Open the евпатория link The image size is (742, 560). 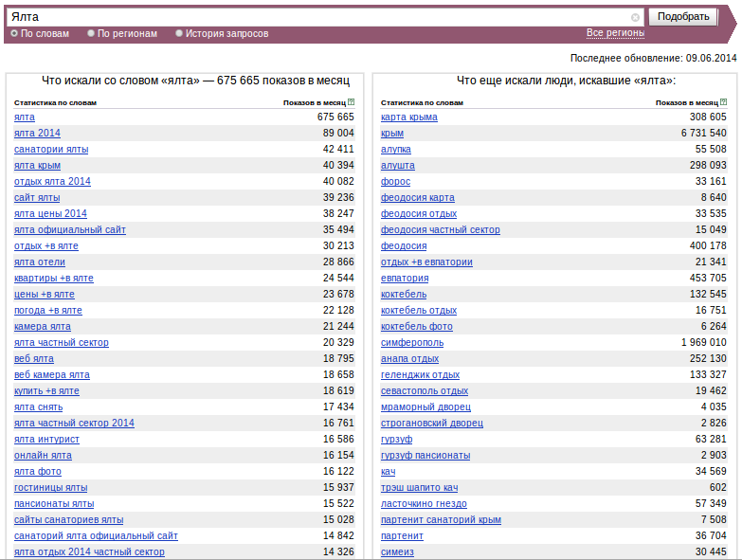coord(405,278)
